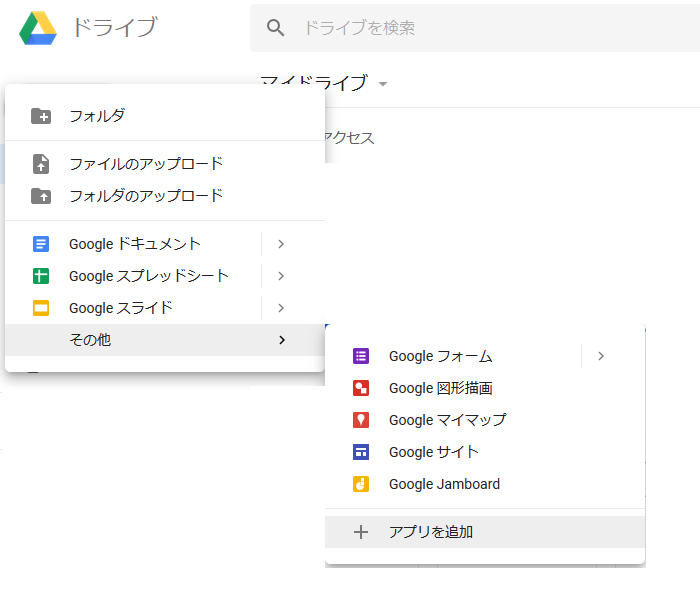Image resolution: width=700 pixels, height=600 pixels.
Task: Select Google Jamboard from submenu
Action: pyautogui.click(x=485, y=484)
